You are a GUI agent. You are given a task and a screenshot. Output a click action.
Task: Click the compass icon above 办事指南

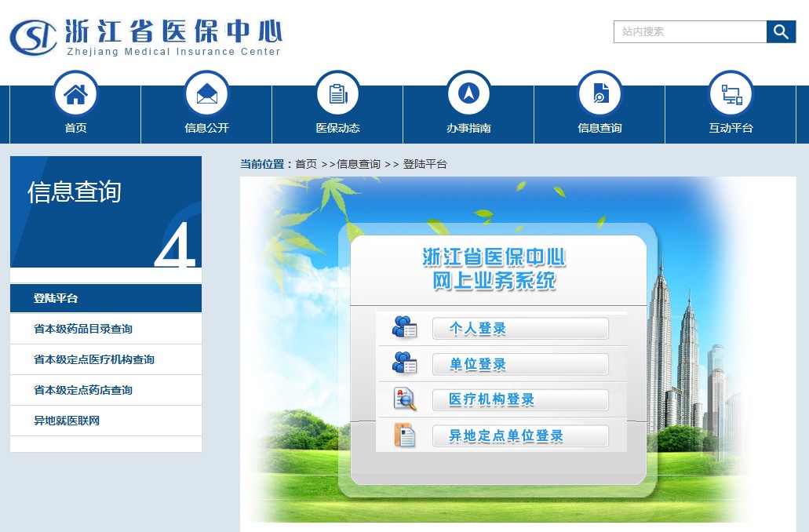pyautogui.click(x=468, y=93)
